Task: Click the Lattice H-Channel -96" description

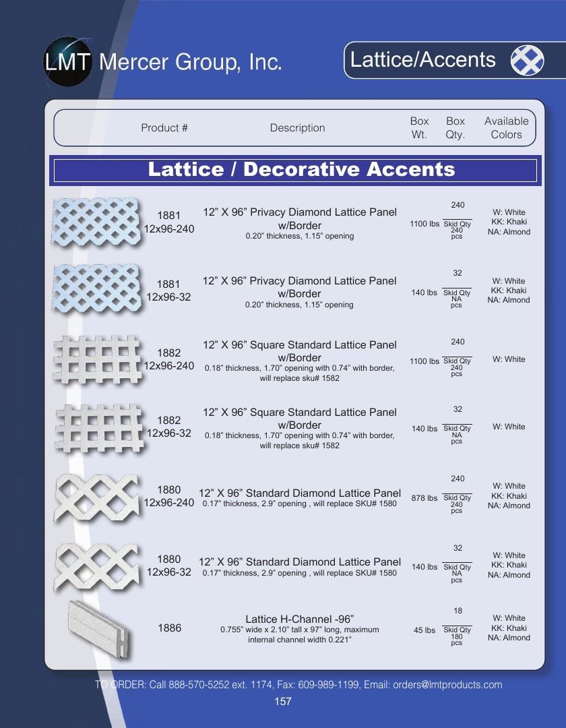Action: pyautogui.click(x=300, y=629)
